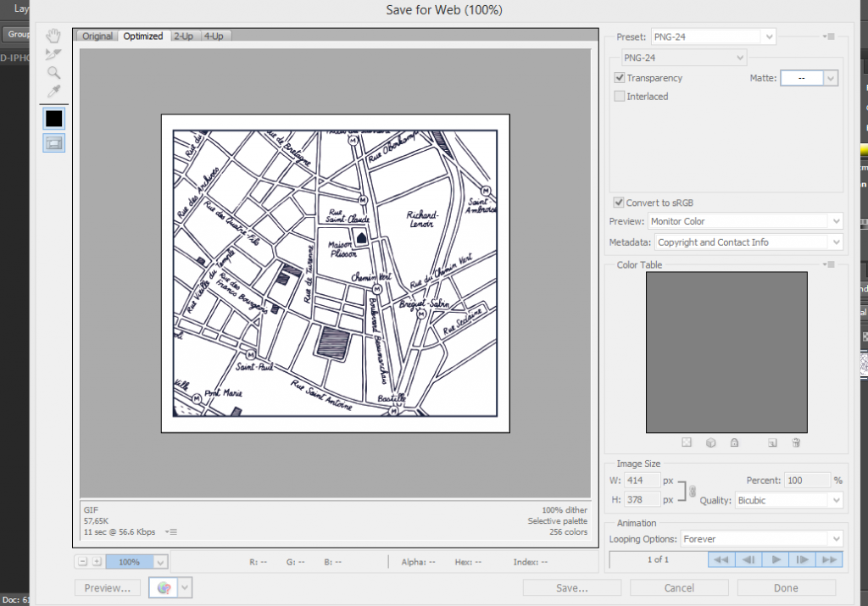868x606 pixels.
Task: Toggle slices visibility button
Action: pyautogui.click(x=53, y=143)
